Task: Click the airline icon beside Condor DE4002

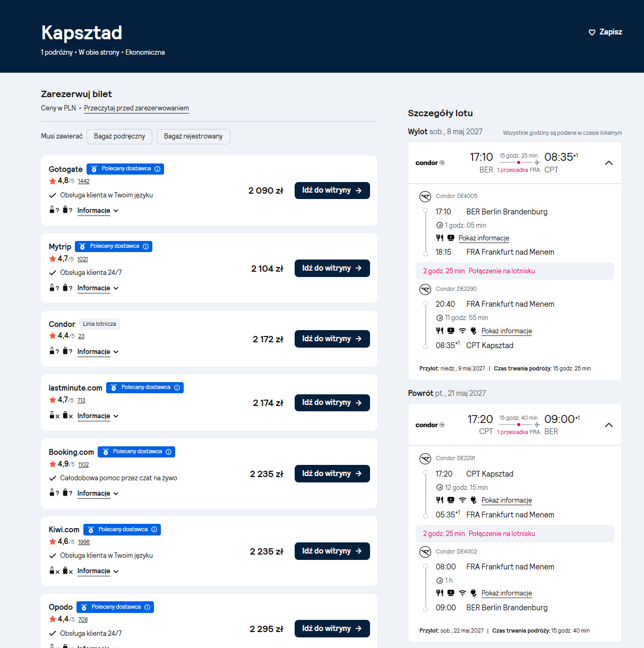Action: coord(425,552)
